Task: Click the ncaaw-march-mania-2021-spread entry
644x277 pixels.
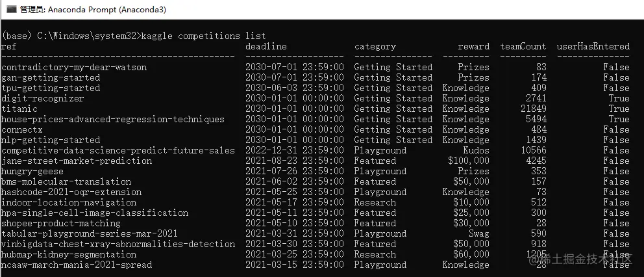Action: (x=77, y=265)
